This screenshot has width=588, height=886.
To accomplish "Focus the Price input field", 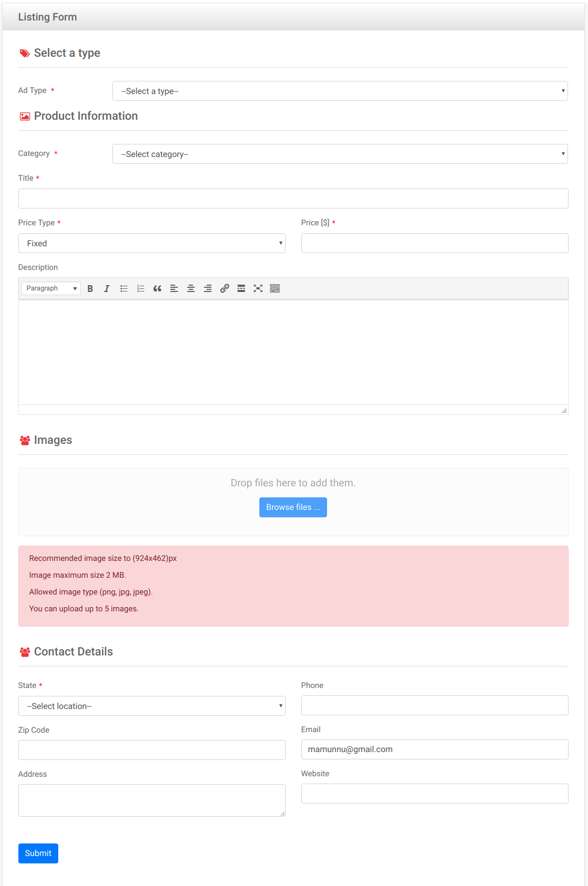I will click(434, 243).
